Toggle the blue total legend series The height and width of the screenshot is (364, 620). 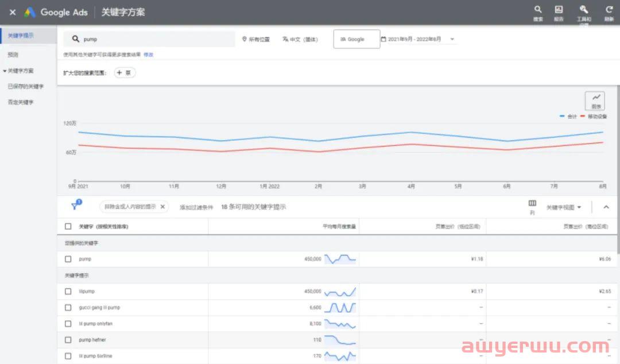click(568, 117)
